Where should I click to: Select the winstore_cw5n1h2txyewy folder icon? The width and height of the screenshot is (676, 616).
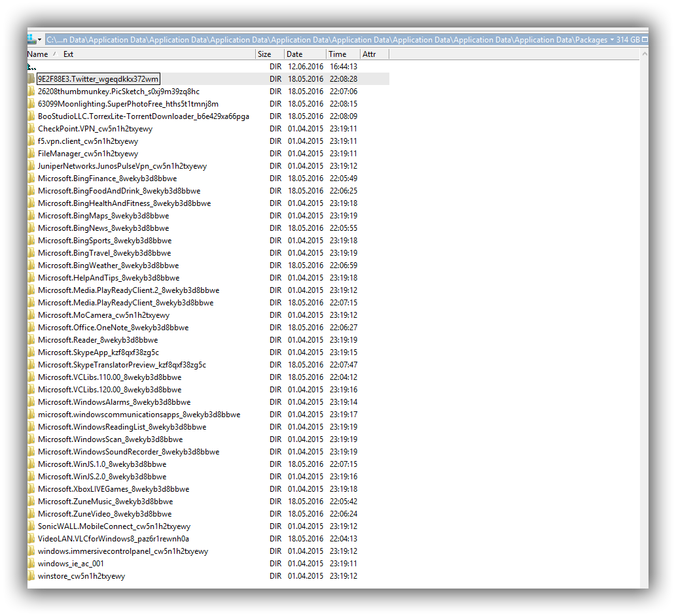tap(31, 576)
